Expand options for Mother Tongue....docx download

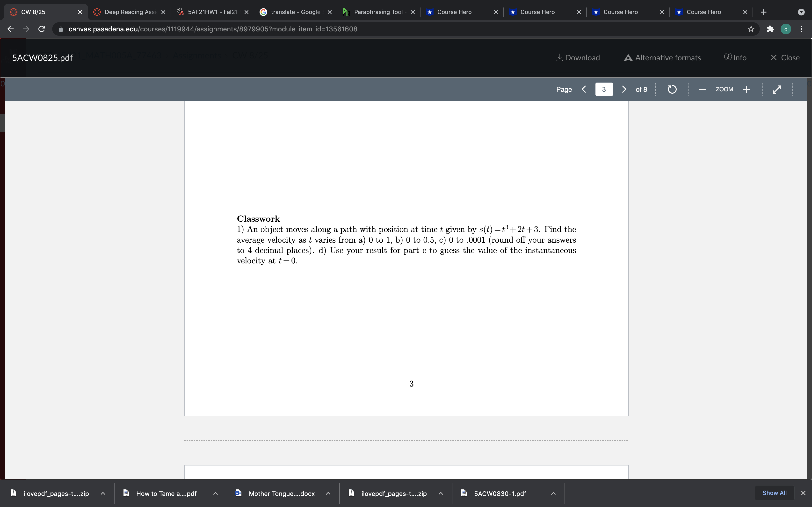pos(328,493)
